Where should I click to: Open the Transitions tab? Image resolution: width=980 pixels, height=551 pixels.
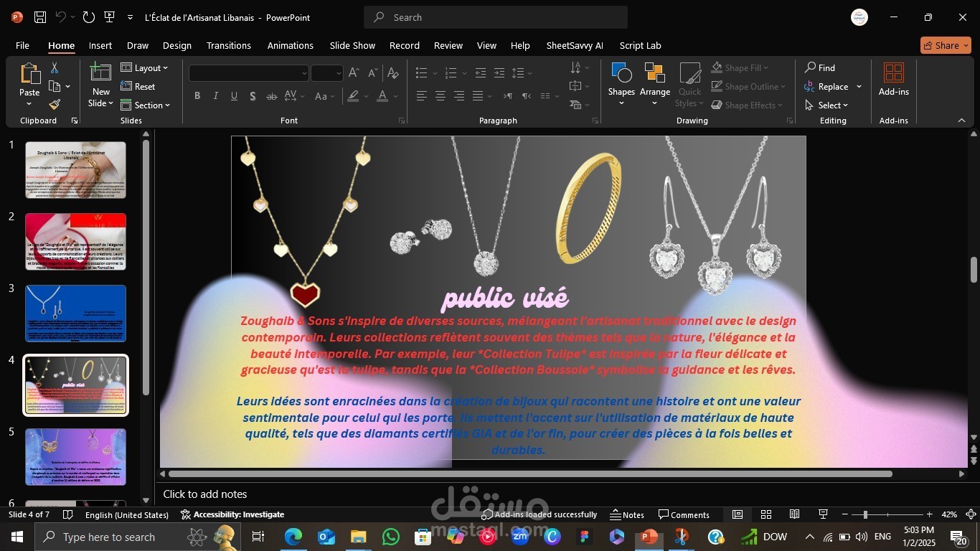229,45
